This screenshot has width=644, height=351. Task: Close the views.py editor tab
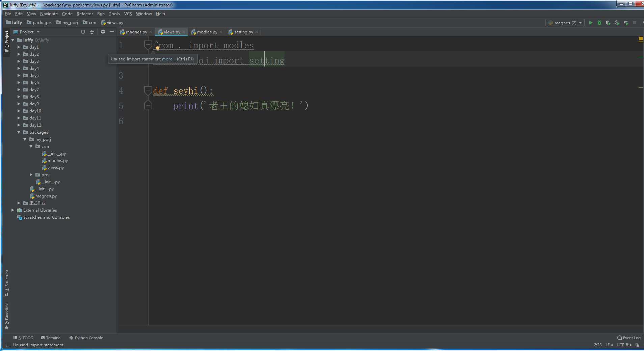tap(184, 32)
